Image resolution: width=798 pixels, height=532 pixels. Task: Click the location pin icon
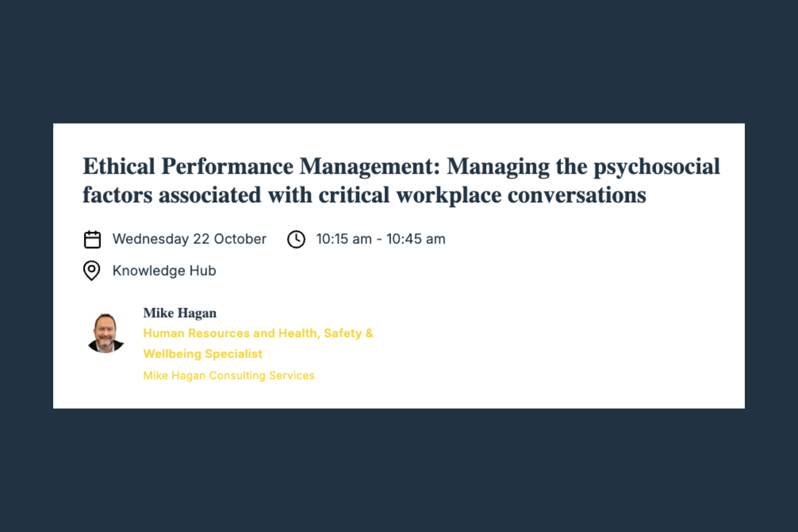point(91,271)
